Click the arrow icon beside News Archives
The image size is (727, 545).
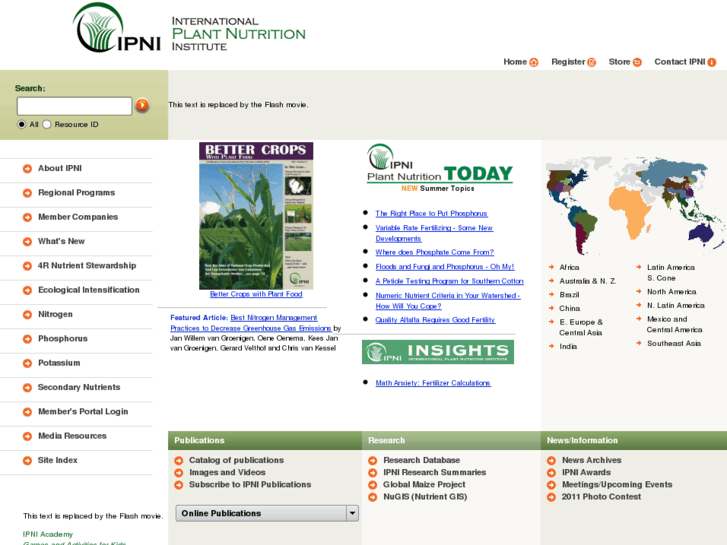(x=551, y=461)
